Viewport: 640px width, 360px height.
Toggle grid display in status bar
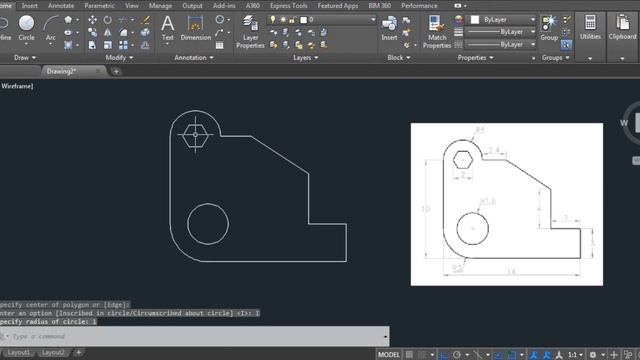tap(409, 354)
